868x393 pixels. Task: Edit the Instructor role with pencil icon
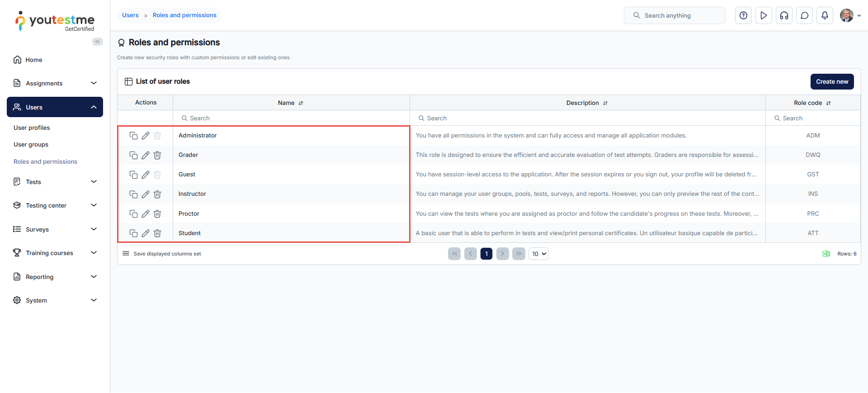145,194
